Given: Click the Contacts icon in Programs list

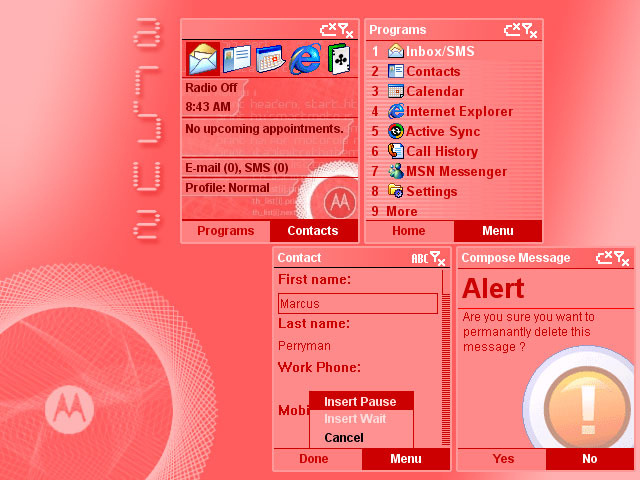Looking at the screenshot, I should 396,71.
